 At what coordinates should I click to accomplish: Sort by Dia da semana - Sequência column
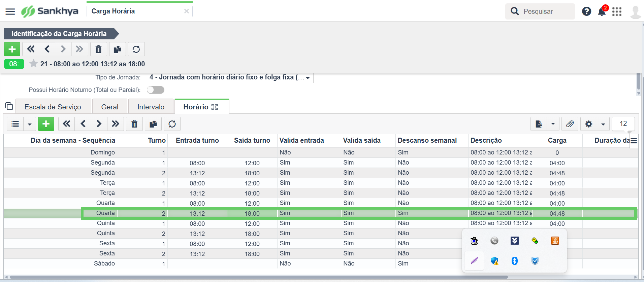pyautogui.click(x=73, y=140)
